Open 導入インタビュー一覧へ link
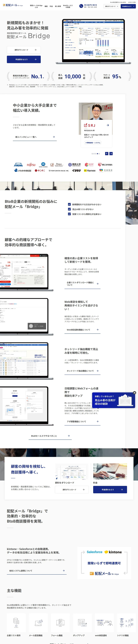The width and height of the screenshot is (138, 644). 35,137
